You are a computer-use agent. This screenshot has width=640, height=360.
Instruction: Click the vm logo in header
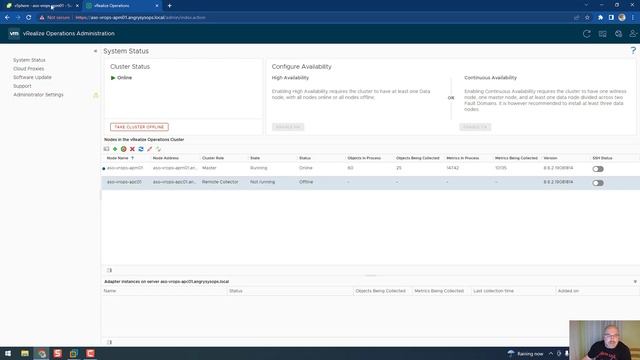pos(14,33)
